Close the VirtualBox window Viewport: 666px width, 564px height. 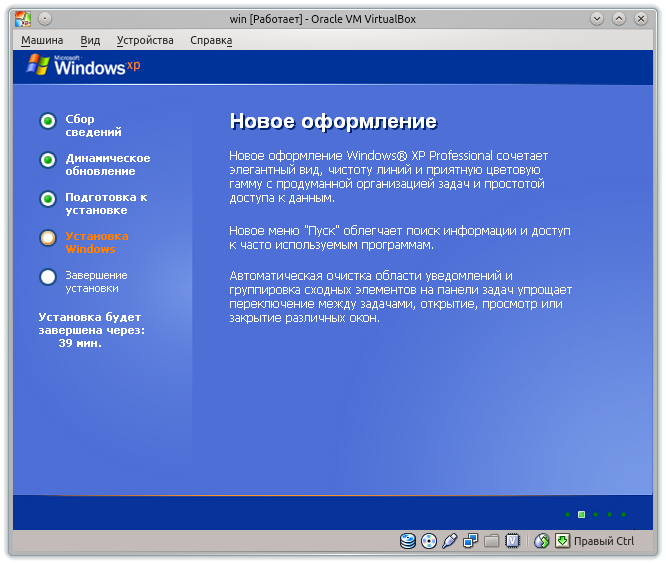pyautogui.click(x=641, y=19)
